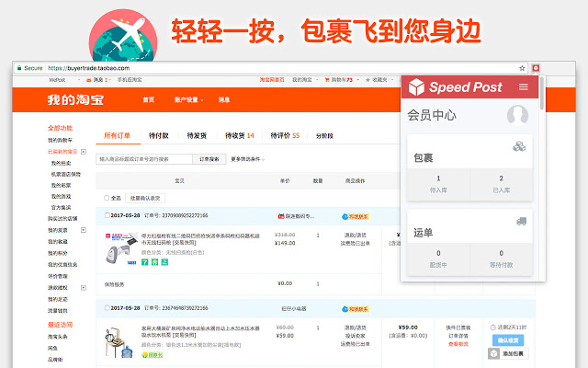
Task: Open the 查看物流 red link
Action: [x=458, y=344]
